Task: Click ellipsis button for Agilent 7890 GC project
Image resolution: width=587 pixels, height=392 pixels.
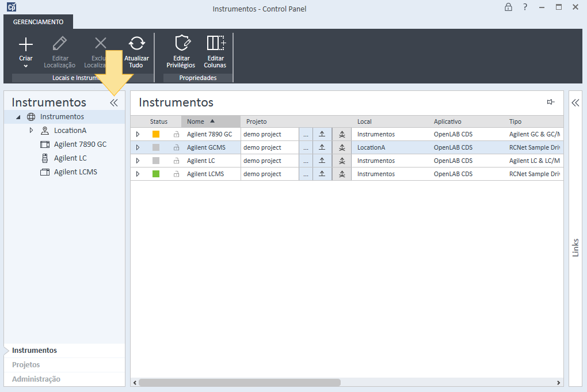Action: point(306,134)
